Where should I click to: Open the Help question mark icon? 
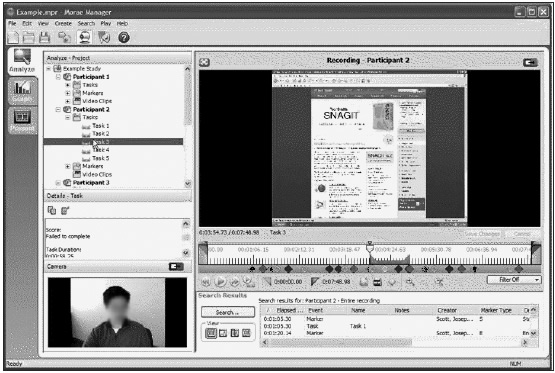coord(124,37)
